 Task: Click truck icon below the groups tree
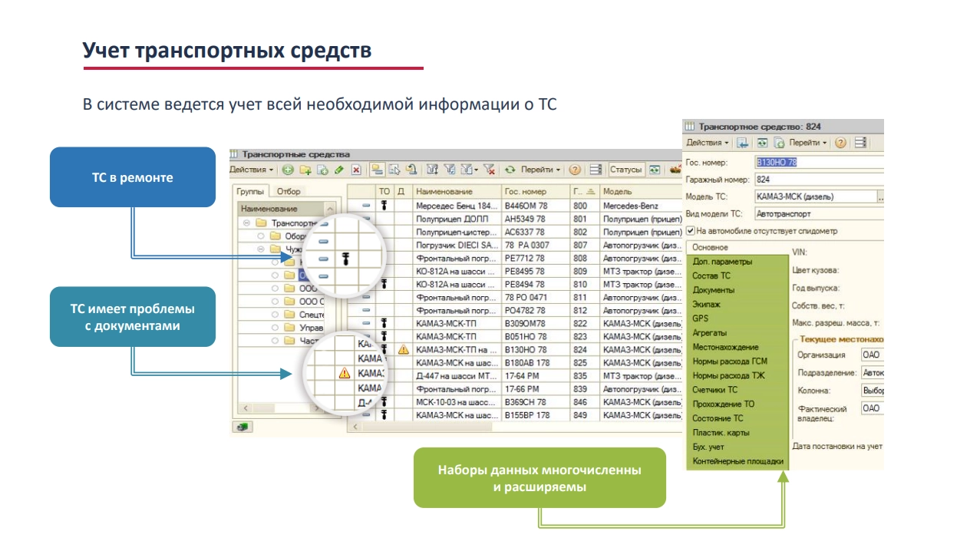(x=243, y=427)
